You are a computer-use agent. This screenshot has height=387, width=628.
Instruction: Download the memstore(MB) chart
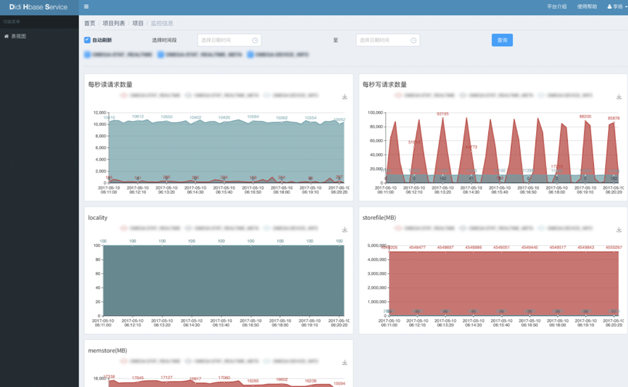(344, 363)
